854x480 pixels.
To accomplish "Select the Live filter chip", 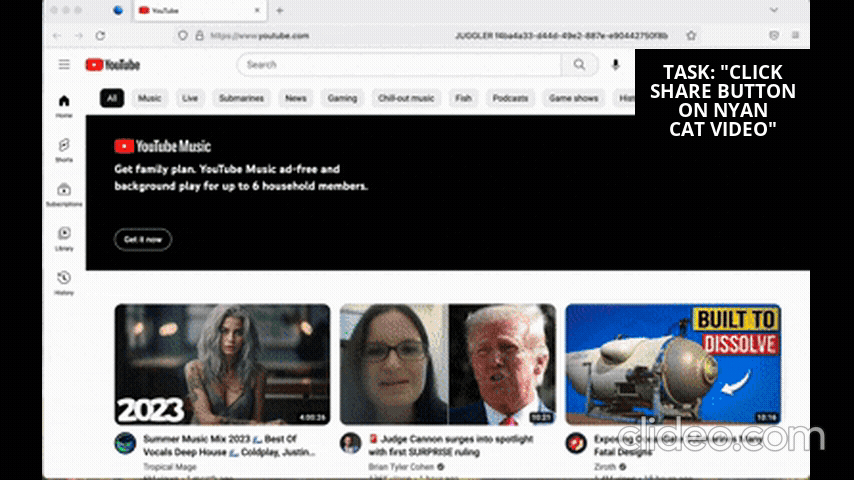I will [190, 98].
